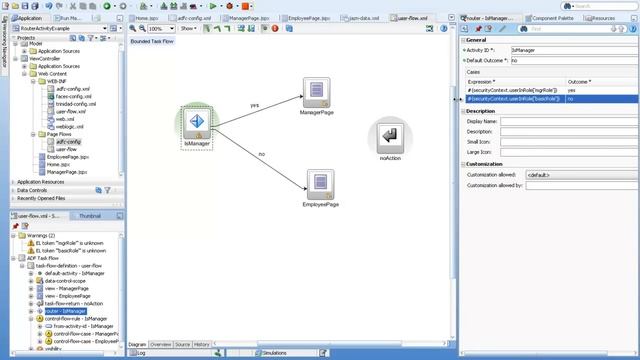Select the noAction task flow return node

390,138
